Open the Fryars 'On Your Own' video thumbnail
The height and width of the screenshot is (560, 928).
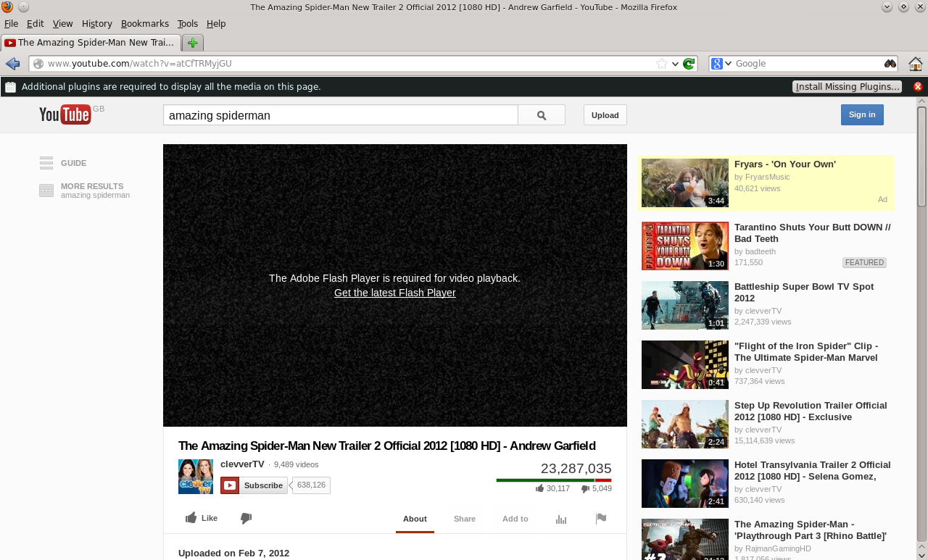click(x=685, y=183)
